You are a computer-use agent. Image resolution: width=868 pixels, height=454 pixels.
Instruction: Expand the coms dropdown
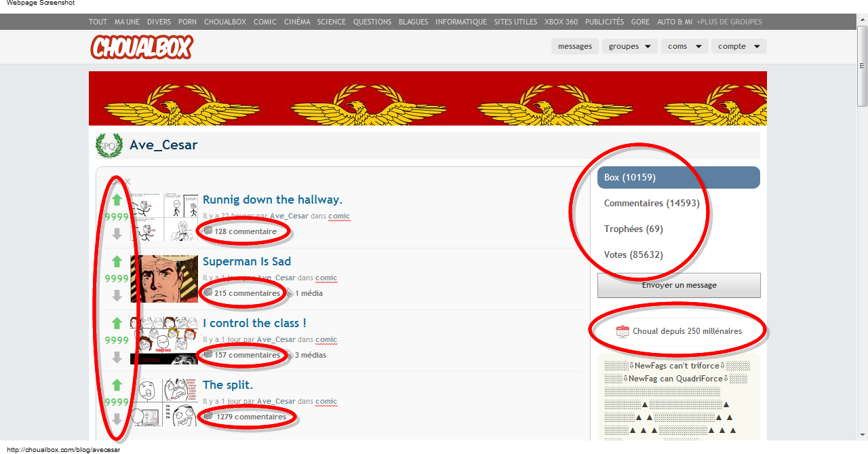pos(684,46)
